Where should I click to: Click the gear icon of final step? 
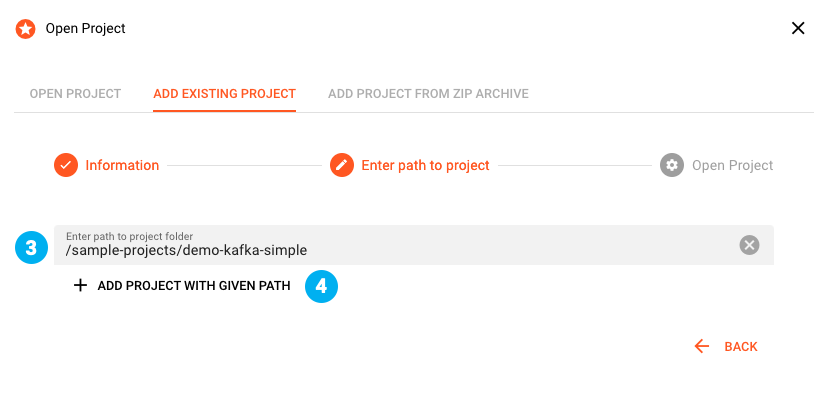[x=672, y=165]
